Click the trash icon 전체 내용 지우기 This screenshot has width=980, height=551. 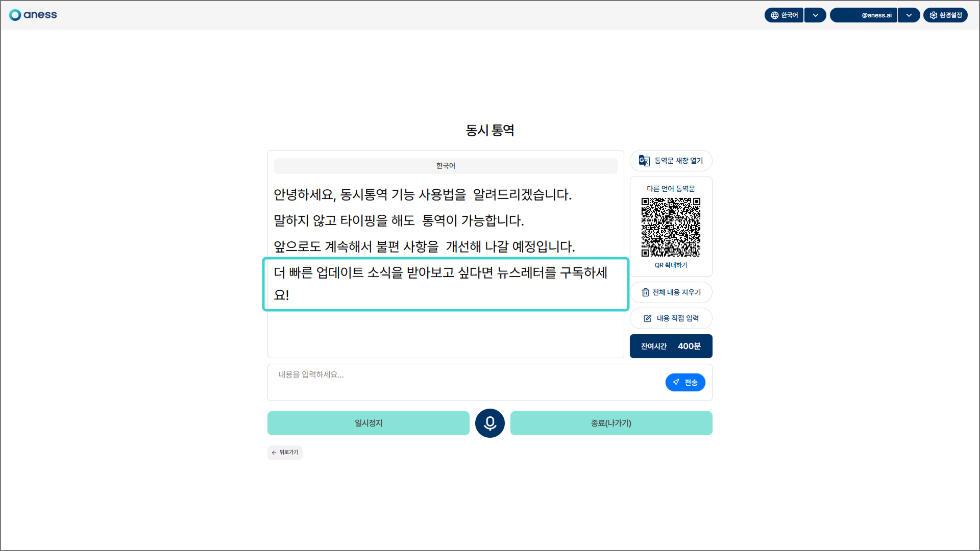click(x=646, y=292)
